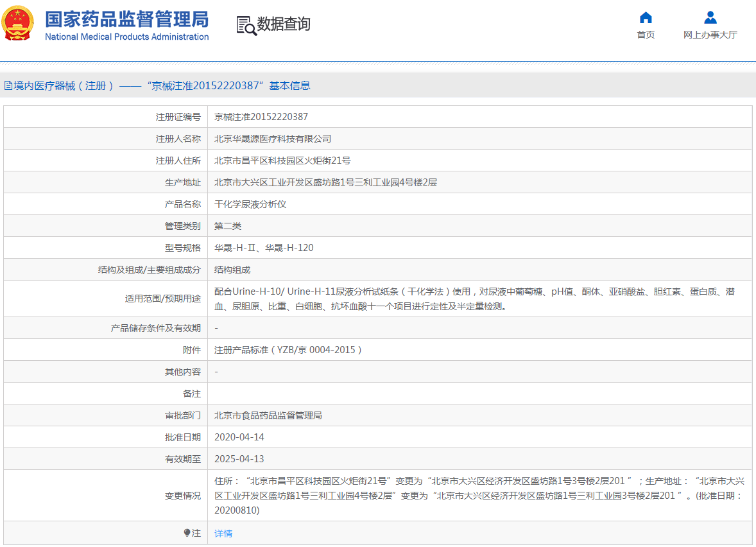Click the 数据查询 heading text
The width and height of the screenshot is (756, 547).
[x=284, y=24]
